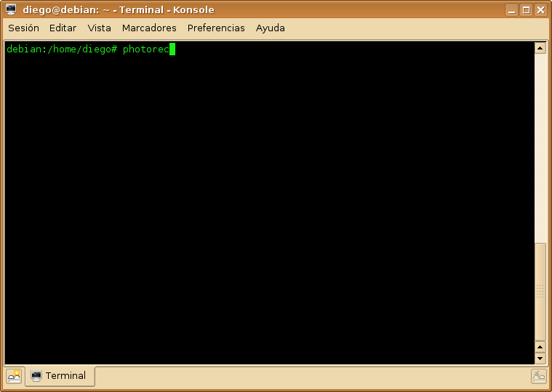Close the Konsole window

(541, 10)
